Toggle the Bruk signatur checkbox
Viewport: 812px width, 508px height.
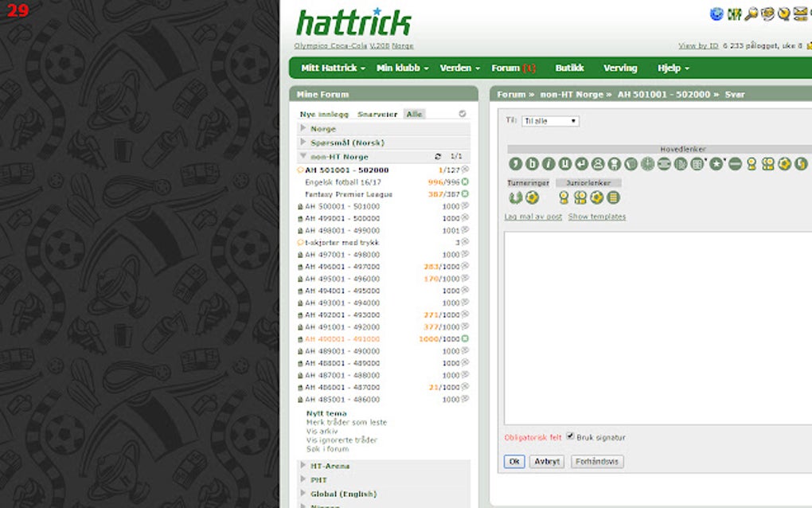pyautogui.click(x=570, y=436)
